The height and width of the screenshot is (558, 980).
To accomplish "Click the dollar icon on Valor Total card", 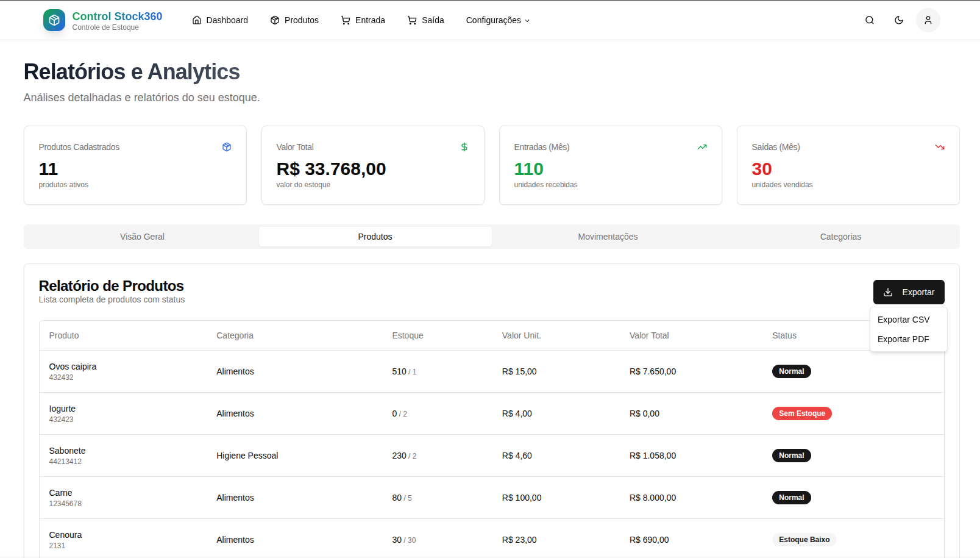I will (464, 146).
